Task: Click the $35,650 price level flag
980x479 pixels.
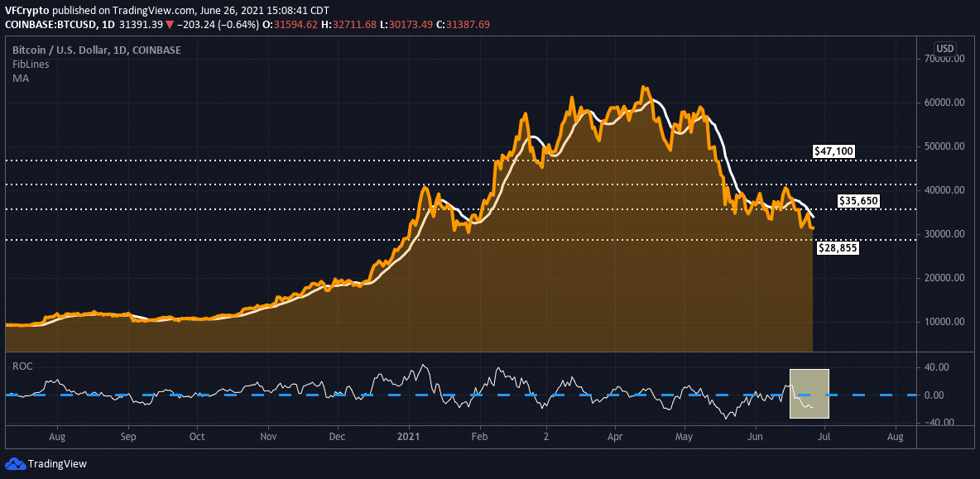Action: tap(859, 200)
